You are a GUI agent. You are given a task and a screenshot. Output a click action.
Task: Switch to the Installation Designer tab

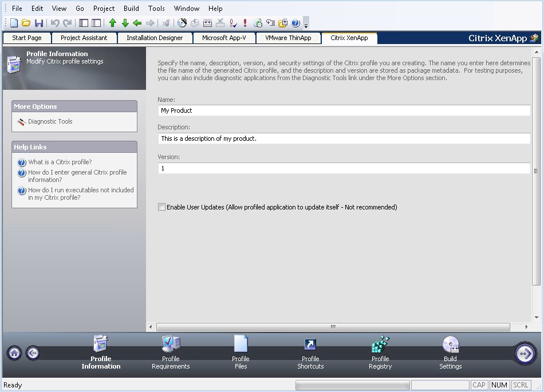pos(155,38)
